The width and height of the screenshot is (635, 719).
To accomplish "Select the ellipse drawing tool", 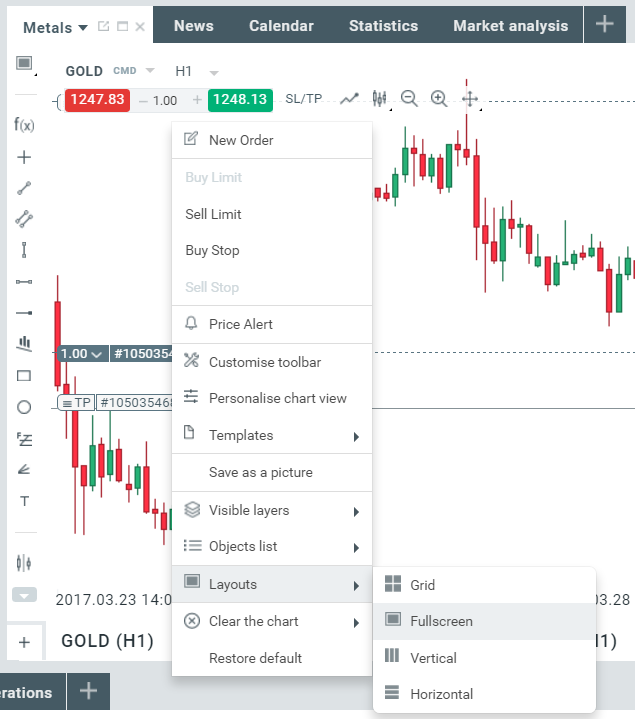I will point(24,407).
